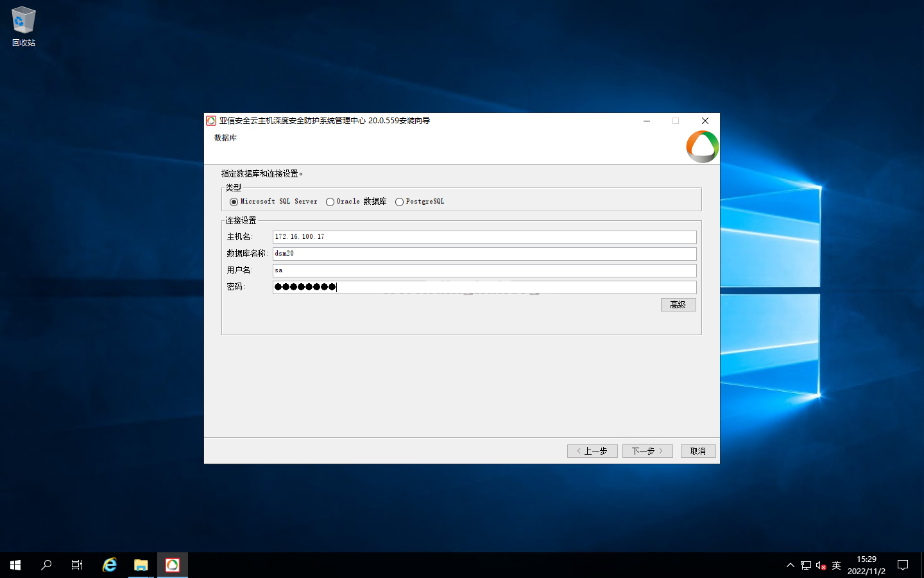The height and width of the screenshot is (578, 924).
Task: Focus the 密码 password input field
Action: 484,287
